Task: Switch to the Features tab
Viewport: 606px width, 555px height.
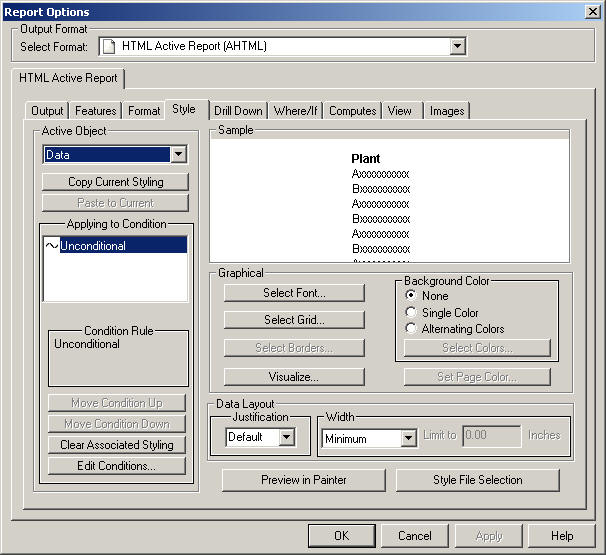Action: tap(95, 111)
